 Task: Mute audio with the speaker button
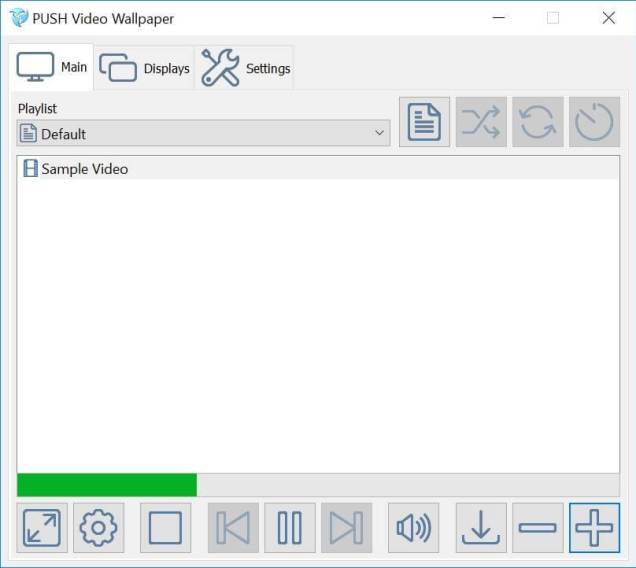413,528
